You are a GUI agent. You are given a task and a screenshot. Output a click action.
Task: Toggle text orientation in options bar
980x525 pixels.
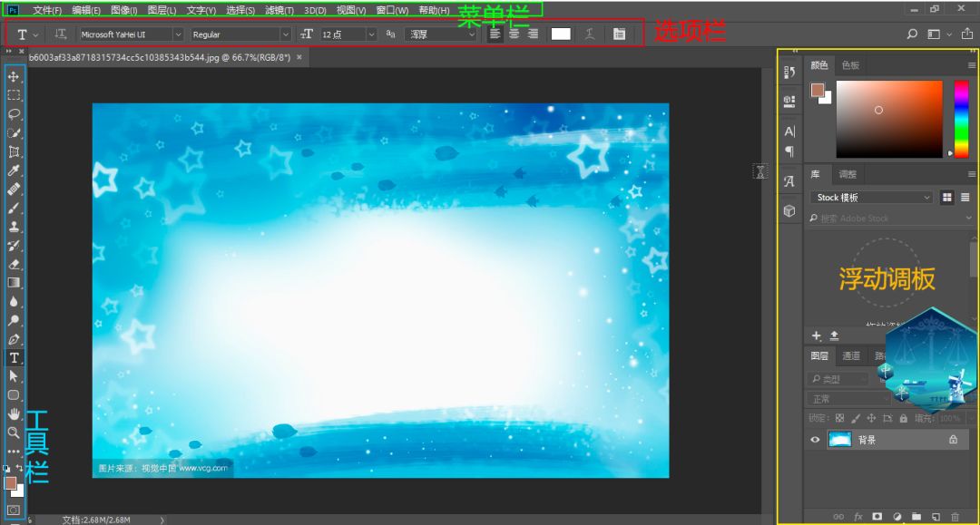(60, 34)
